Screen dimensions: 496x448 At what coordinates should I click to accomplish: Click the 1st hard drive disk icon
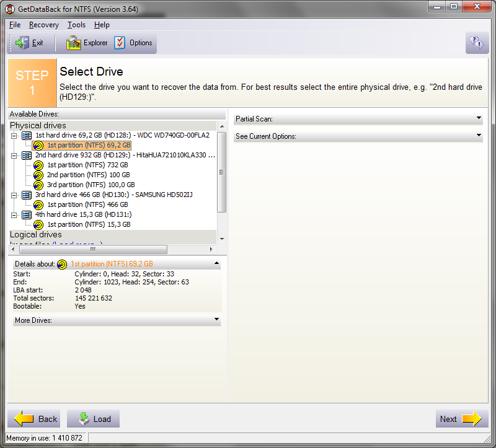point(27,136)
